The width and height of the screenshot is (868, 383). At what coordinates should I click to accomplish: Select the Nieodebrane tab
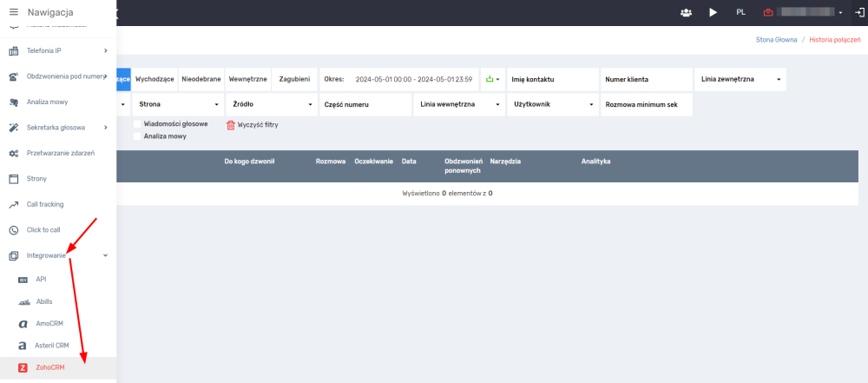pyautogui.click(x=201, y=79)
